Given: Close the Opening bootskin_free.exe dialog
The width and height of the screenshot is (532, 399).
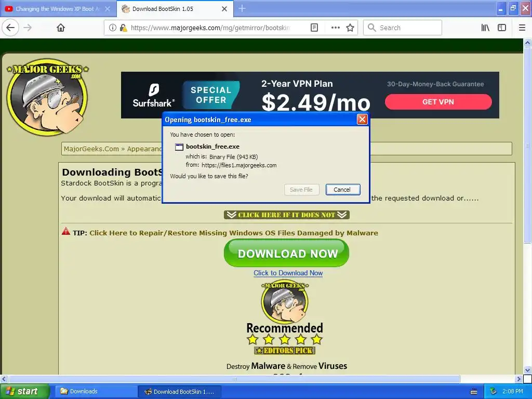Looking at the screenshot, I should tap(362, 119).
